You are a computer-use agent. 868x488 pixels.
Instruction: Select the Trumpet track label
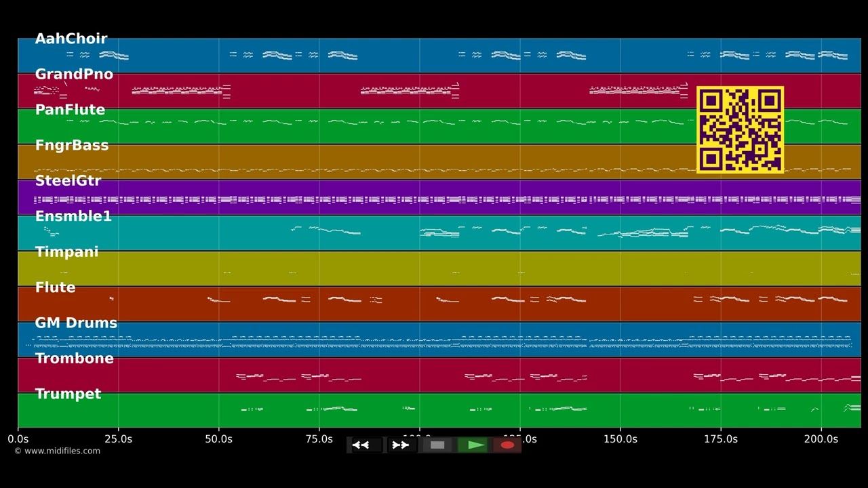[68, 394]
